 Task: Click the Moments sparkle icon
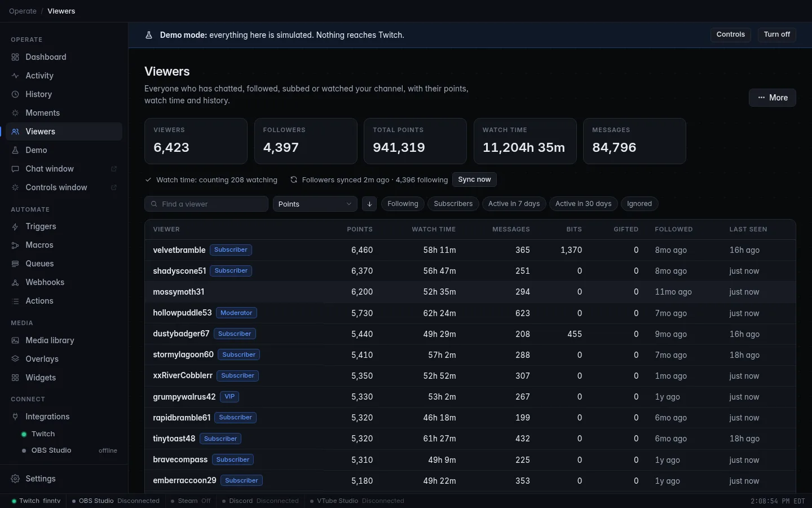[15, 113]
